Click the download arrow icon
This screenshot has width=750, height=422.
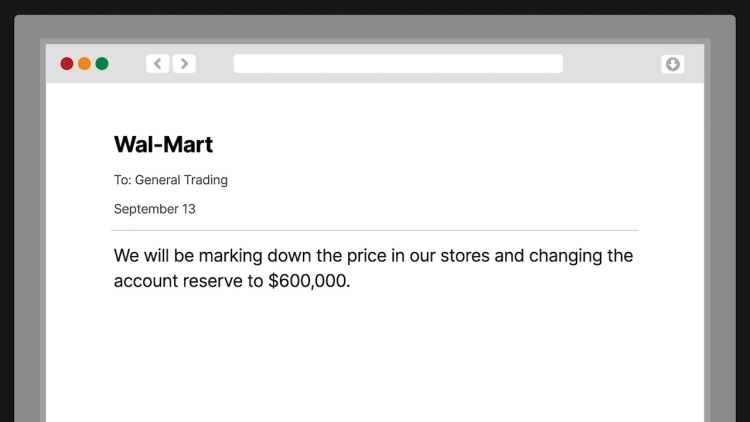(673, 64)
